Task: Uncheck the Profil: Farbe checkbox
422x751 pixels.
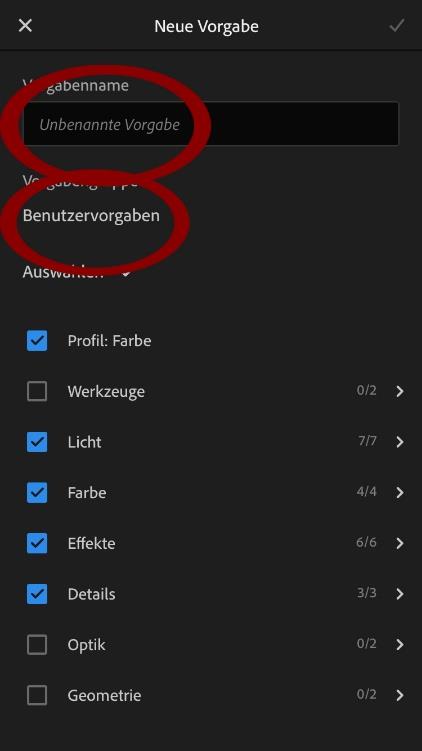Action: [37, 341]
